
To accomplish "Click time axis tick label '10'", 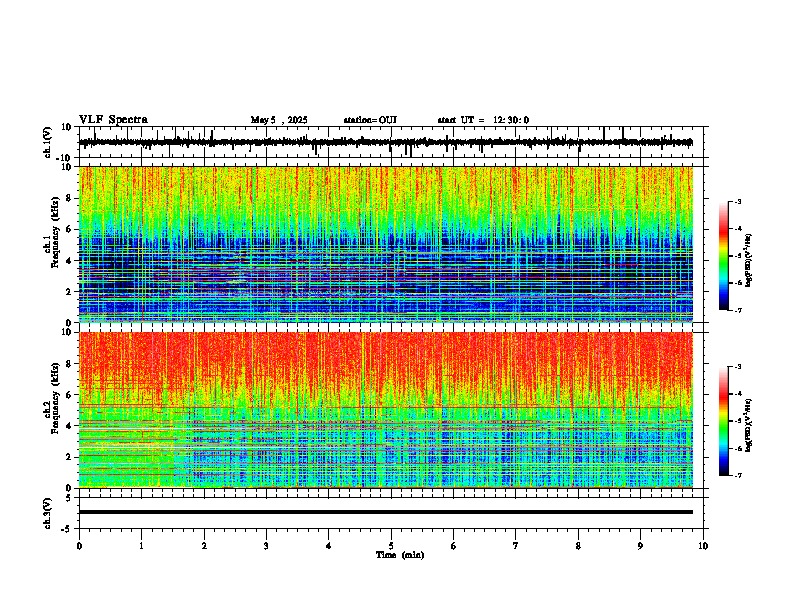I will (x=703, y=546).
